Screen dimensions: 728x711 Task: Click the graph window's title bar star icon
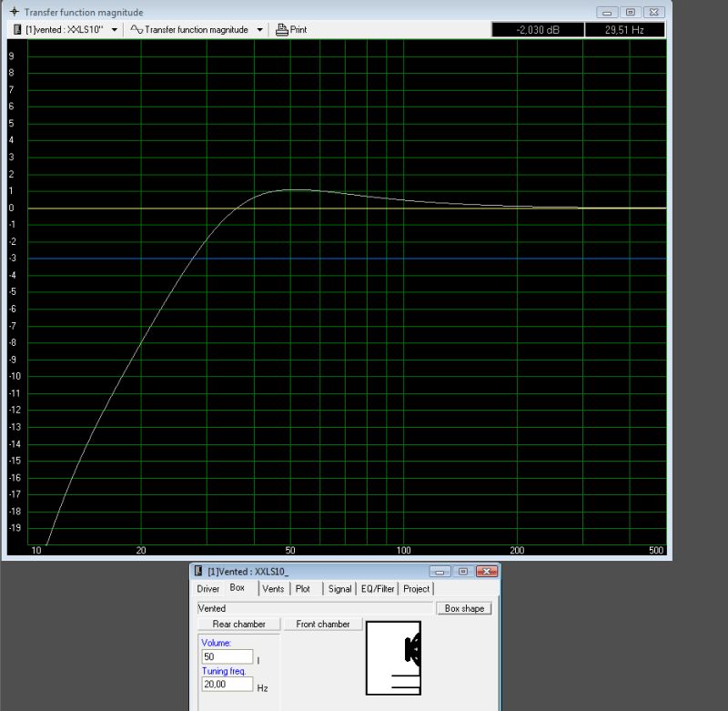[13, 12]
